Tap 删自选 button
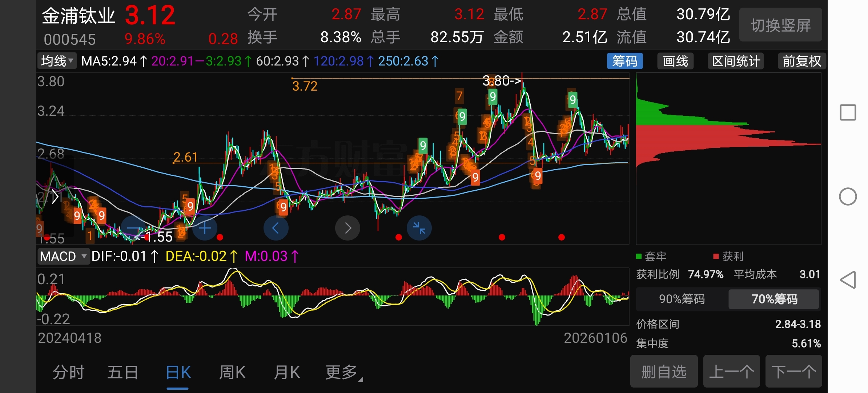The height and width of the screenshot is (393, 868). [664, 372]
